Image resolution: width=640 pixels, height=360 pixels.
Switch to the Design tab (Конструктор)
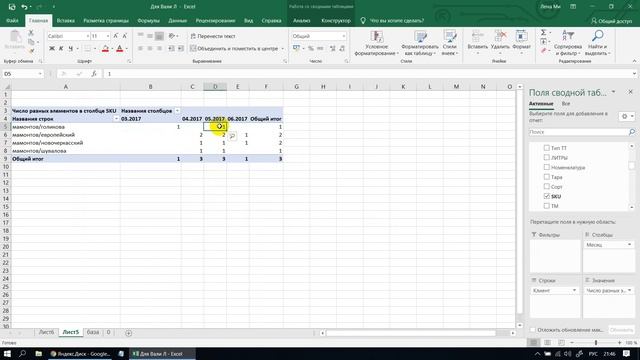(336, 20)
